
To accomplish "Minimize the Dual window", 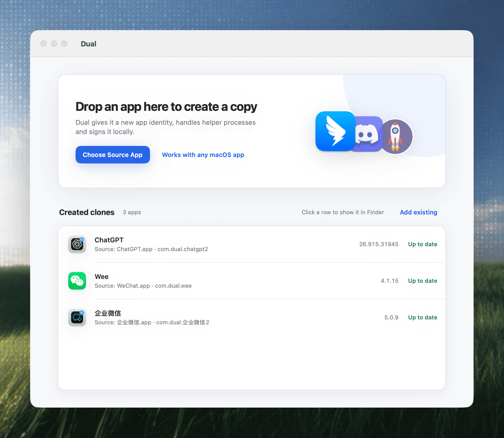I will click(x=54, y=44).
